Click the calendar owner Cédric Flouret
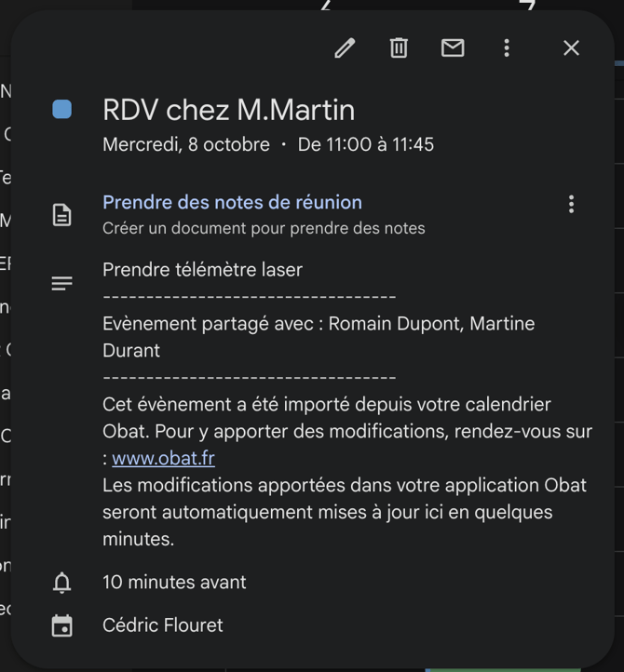Screen dimensions: 624x672 point(163,626)
